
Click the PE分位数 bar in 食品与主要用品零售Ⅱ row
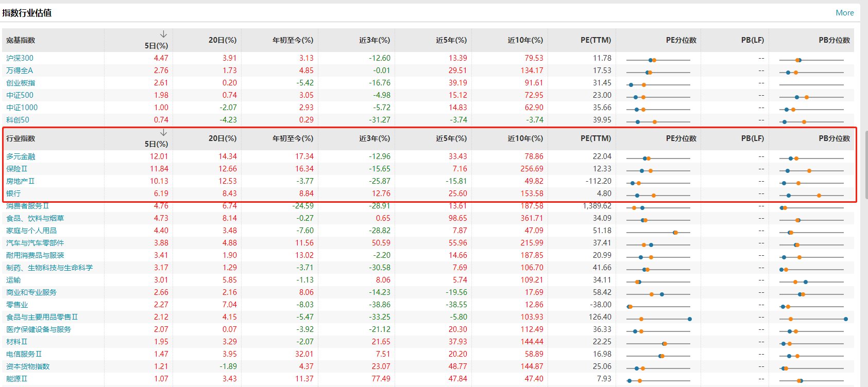pyautogui.click(x=658, y=319)
